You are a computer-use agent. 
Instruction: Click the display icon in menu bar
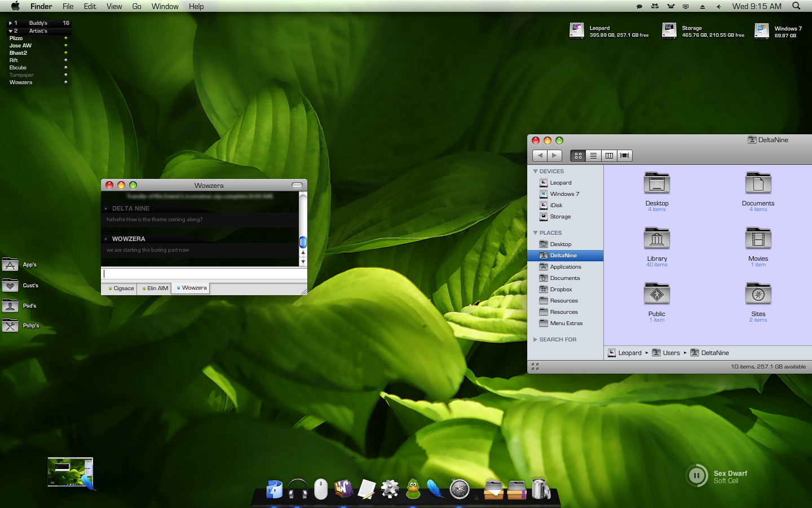[x=686, y=7]
